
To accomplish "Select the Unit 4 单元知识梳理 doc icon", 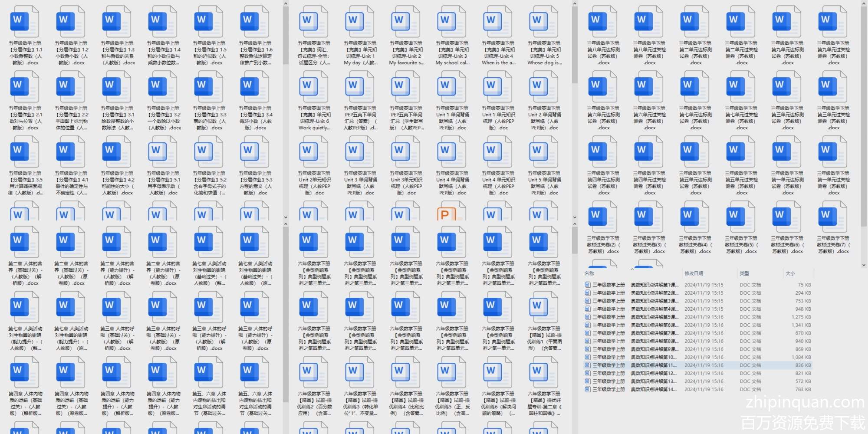I will click(x=498, y=151).
